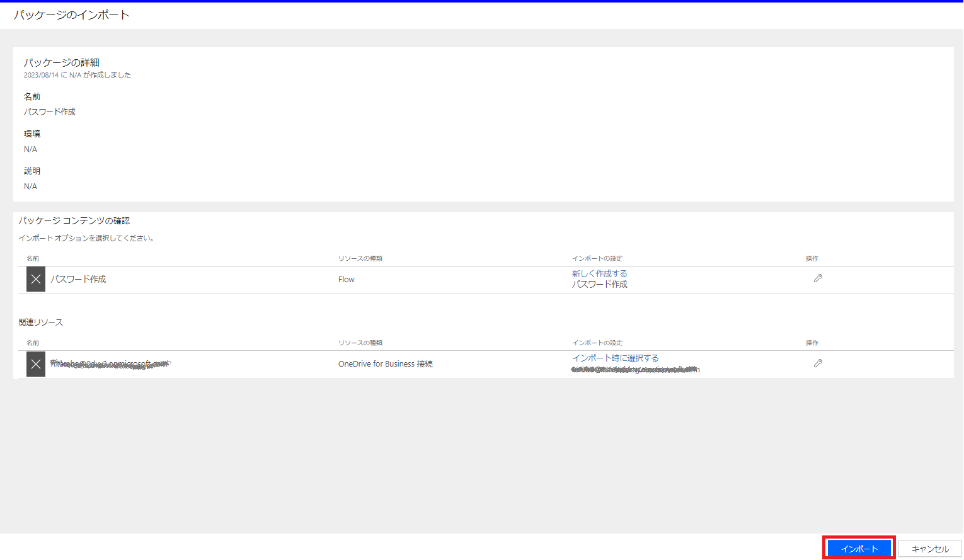Click the パッケージの詳細 heading
Viewport: 964px width, 560px height.
[62, 62]
